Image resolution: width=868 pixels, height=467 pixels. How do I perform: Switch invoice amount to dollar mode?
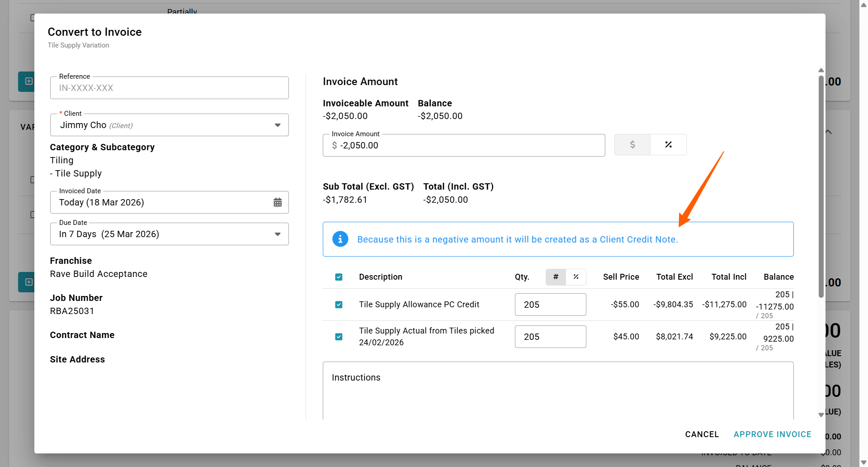[x=632, y=145]
